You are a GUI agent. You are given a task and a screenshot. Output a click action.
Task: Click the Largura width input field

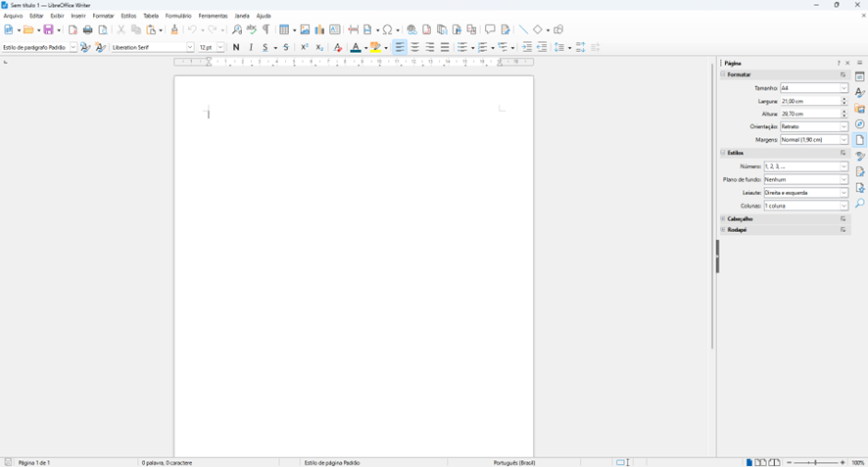click(809, 101)
